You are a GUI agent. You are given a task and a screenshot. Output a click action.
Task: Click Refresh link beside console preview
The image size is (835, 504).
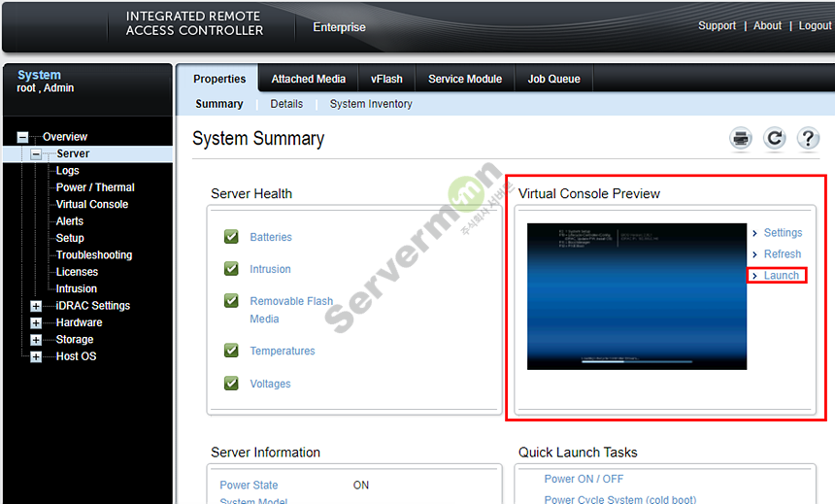783,254
